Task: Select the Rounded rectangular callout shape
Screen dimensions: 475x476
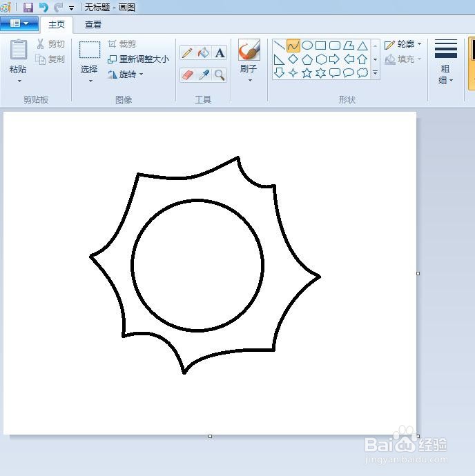Action: click(x=335, y=73)
